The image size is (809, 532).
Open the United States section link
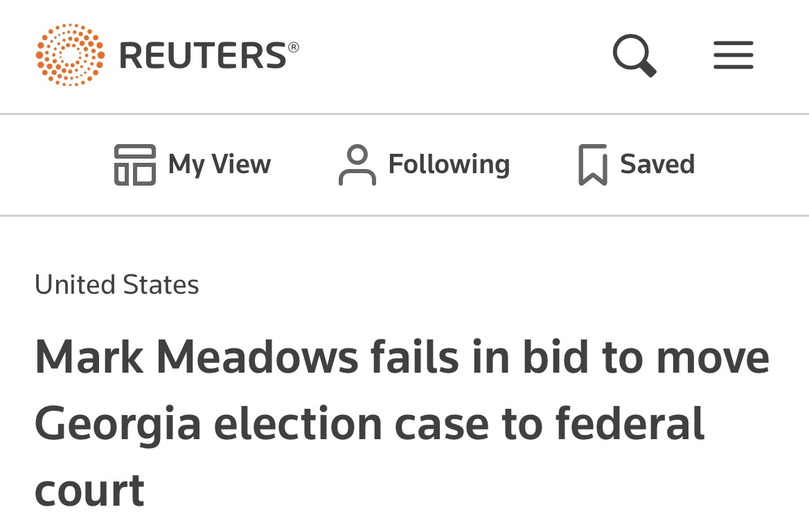point(117,285)
